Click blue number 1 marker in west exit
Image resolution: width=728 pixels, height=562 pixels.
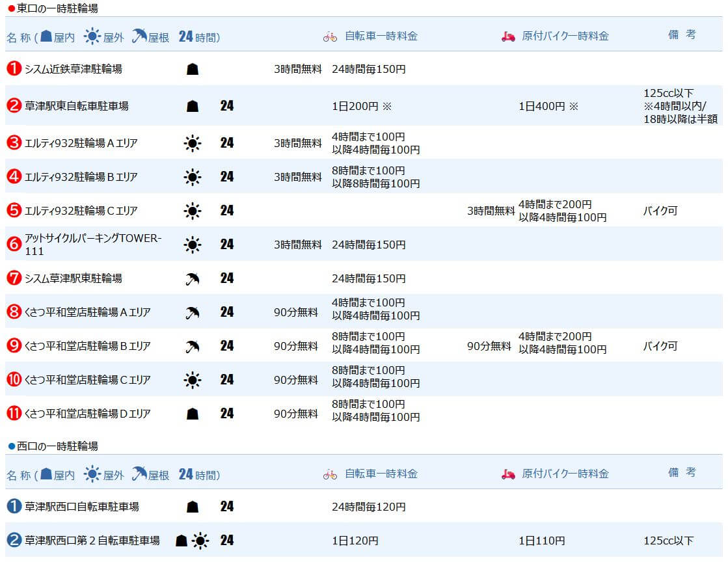click(14, 506)
